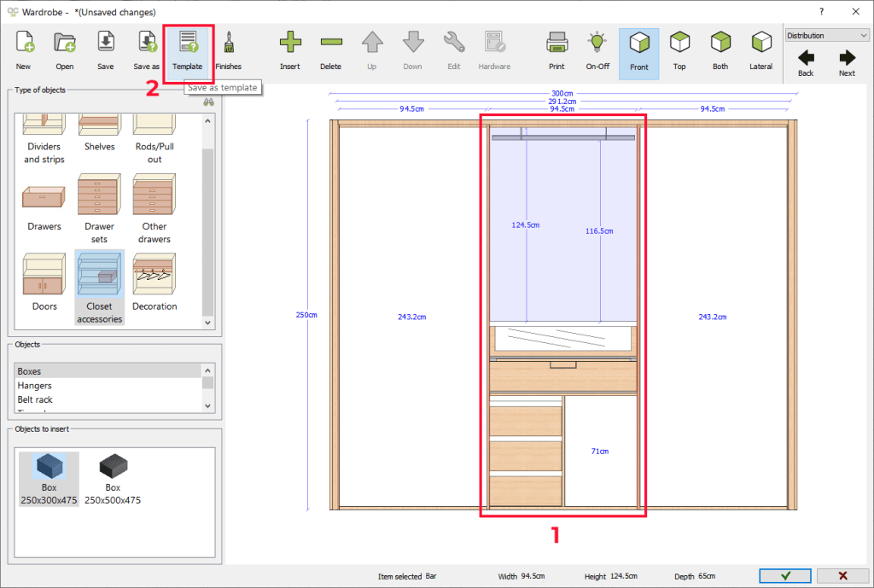This screenshot has width=874, height=588.
Task: Select Drawer sets object type
Action: (x=99, y=209)
